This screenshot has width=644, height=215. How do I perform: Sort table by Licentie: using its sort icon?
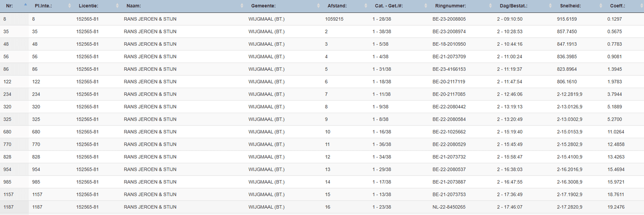tap(117, 6)
